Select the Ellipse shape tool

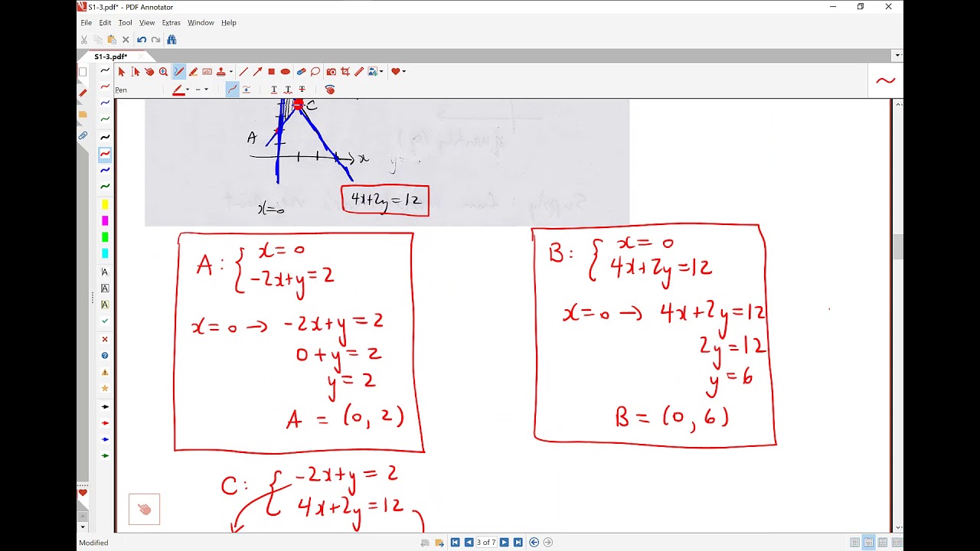(x=285, y=71)
